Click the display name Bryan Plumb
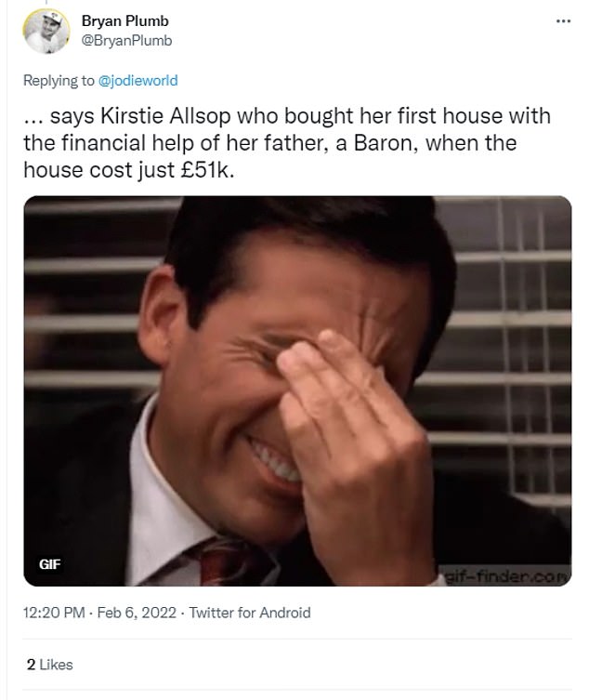The height and width of the screenshot is (700, 589). coord(125,20)
